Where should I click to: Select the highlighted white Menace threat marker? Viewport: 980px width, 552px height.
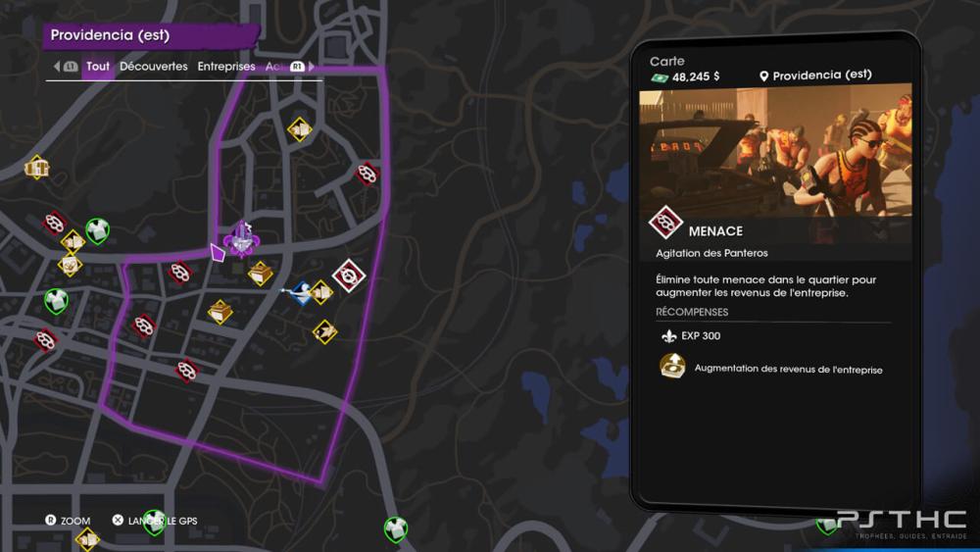click(x=349, y=276)
